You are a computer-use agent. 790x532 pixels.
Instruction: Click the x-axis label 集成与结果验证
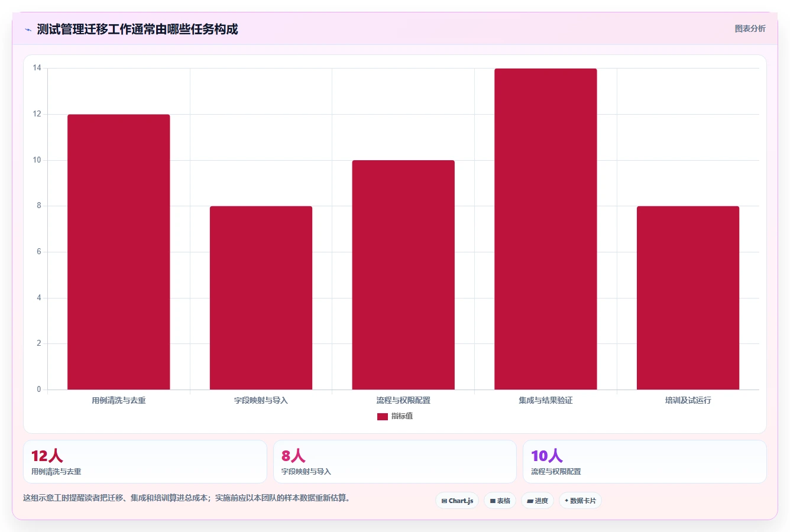click(x=546, y=400)
